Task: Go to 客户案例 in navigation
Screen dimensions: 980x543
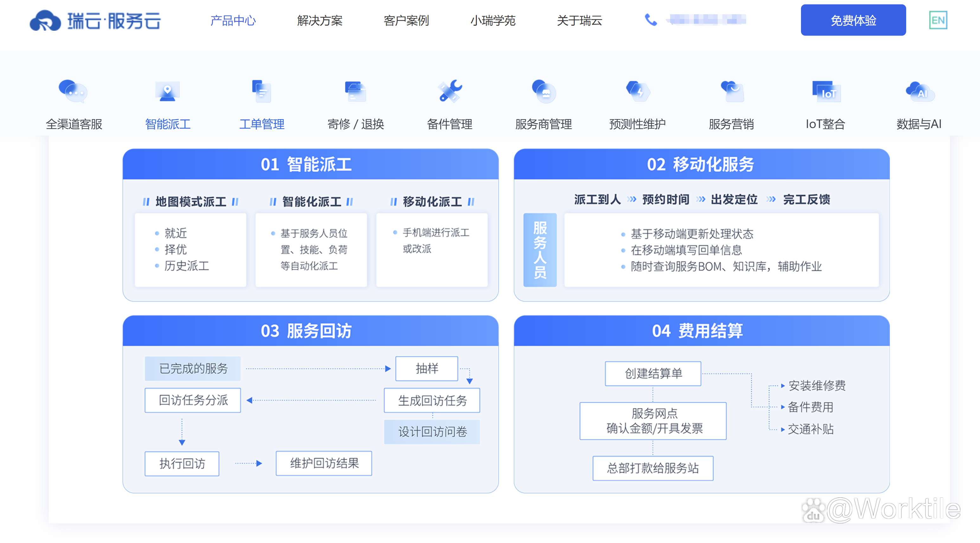Action: click(x=406, y=21)
